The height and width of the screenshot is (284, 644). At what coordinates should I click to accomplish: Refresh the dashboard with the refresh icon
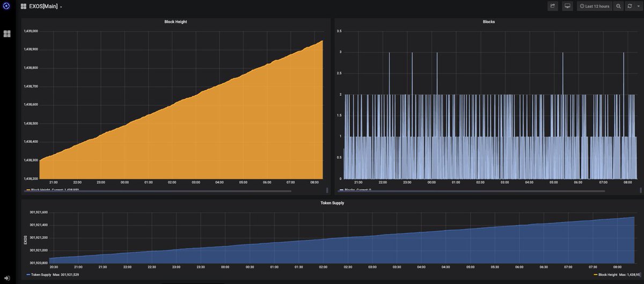pyautogui.click(x=630, y=6)
